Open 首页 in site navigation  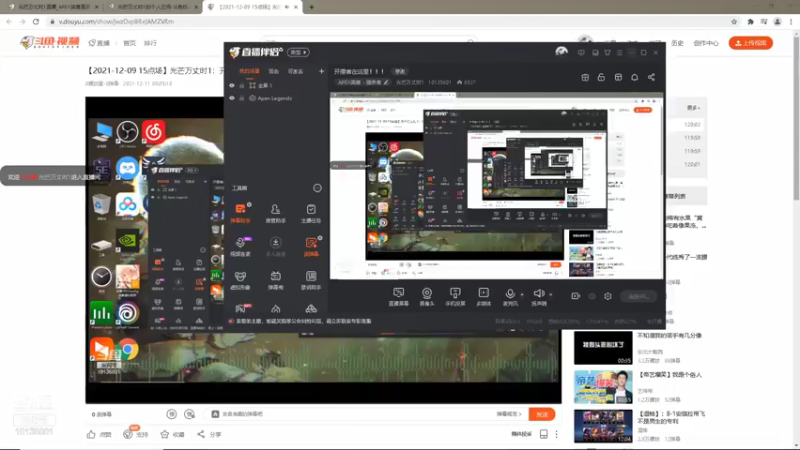pos(130,43)
